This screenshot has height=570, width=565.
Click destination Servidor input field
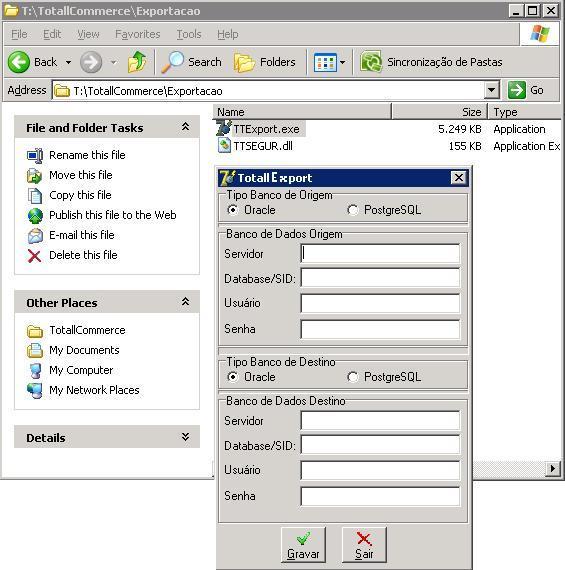(380, 420)
